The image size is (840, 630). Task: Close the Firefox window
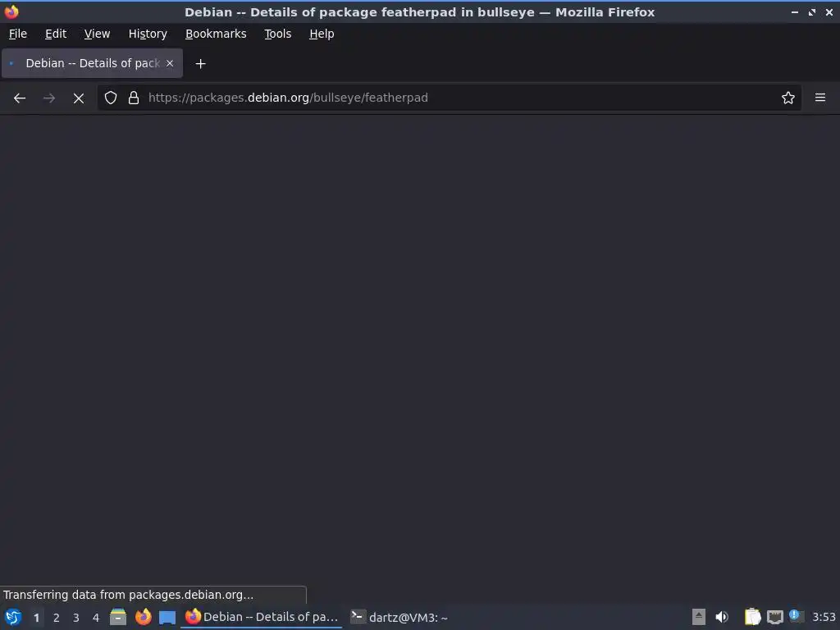point(829,11)
